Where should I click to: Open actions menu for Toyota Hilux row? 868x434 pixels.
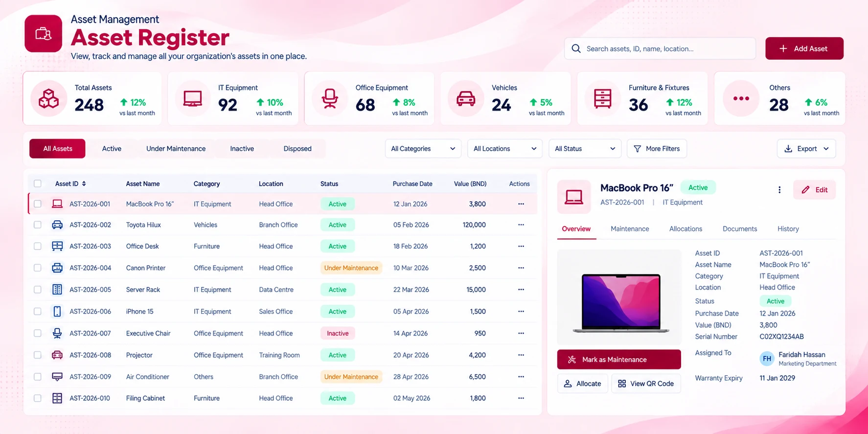click(521, 225)
